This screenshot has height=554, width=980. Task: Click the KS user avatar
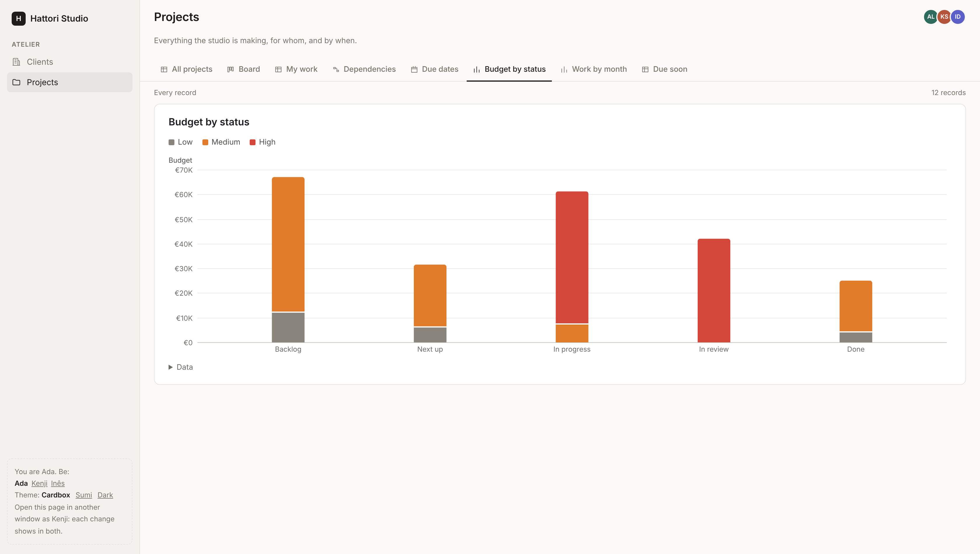coord(944,17)
